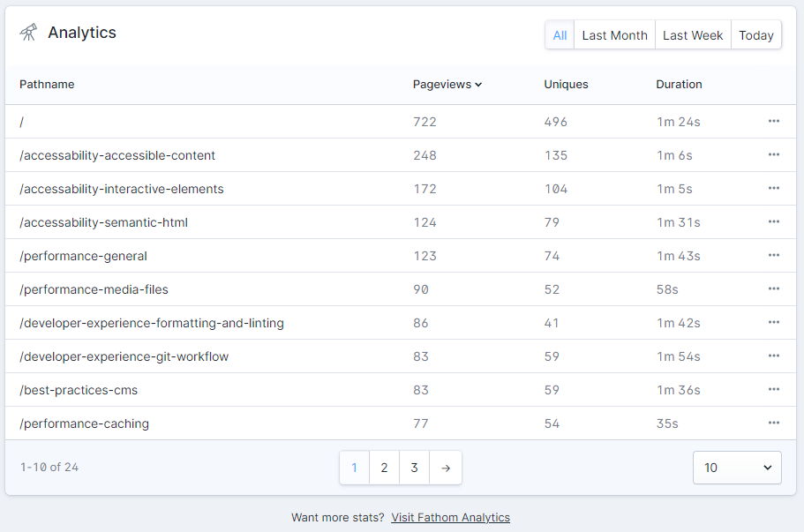Select the Last Month filter

pyautogui.click(x=614, y=34)
